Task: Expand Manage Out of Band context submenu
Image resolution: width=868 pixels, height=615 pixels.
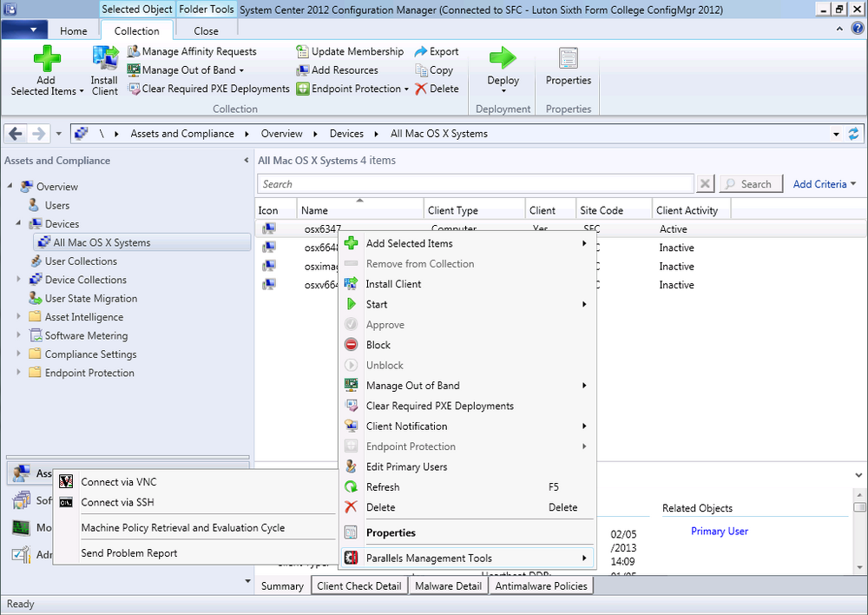Action: tap(584, 386)
